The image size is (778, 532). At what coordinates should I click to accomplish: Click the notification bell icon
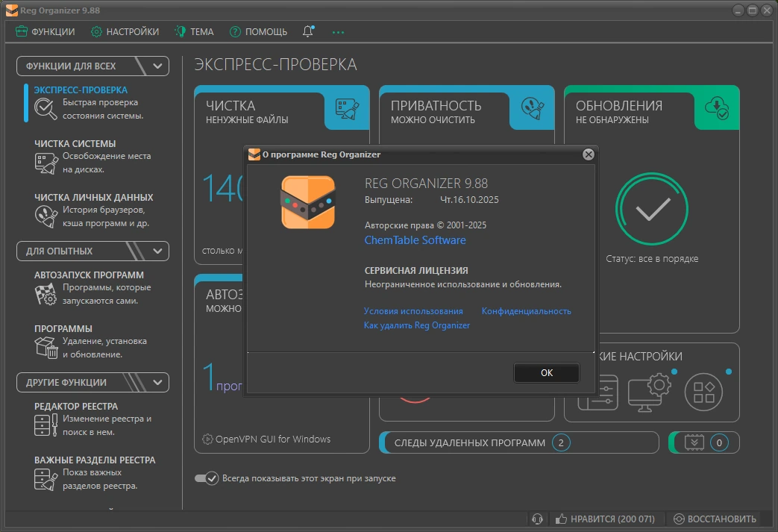(308, 31)
